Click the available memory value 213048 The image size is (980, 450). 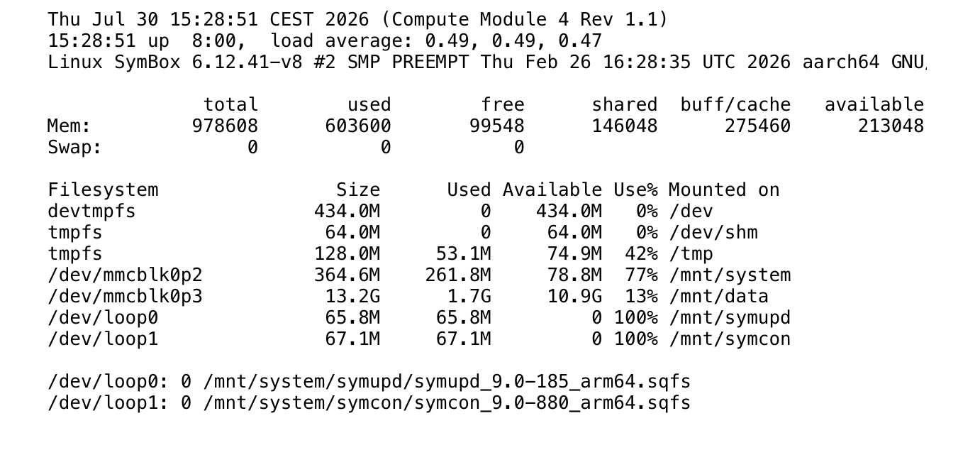(x=891, y=126)
